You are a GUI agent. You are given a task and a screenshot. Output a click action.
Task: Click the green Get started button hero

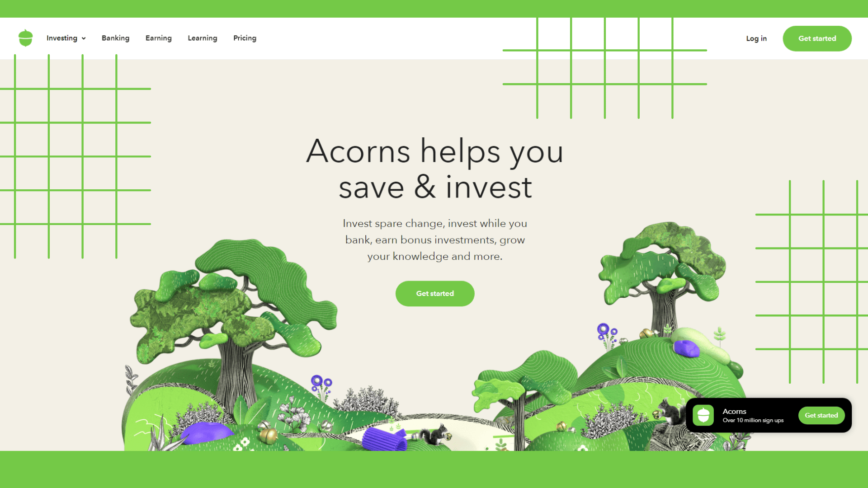pyautogui.click(x=435, y=293)
